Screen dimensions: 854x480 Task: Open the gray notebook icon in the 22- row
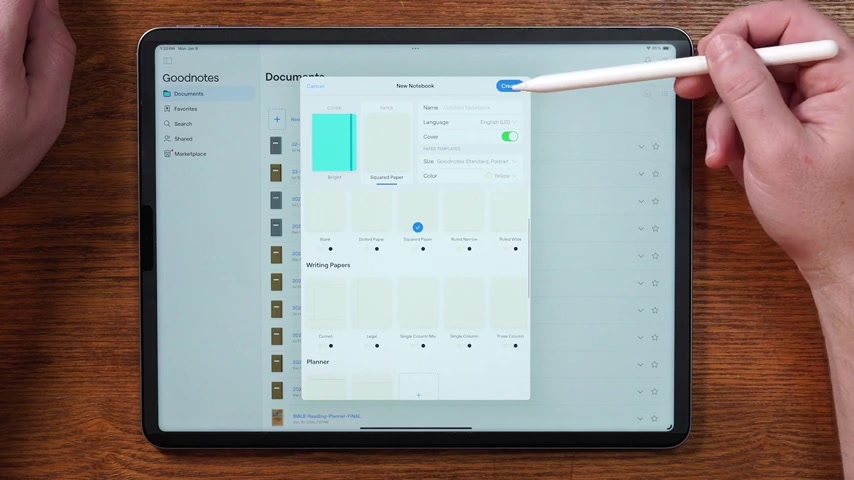276,145
